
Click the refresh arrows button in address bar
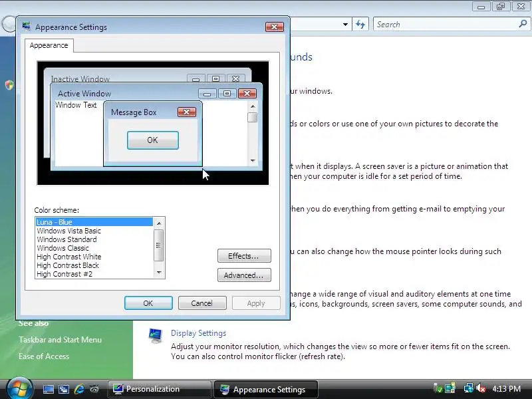coord(360,25)
